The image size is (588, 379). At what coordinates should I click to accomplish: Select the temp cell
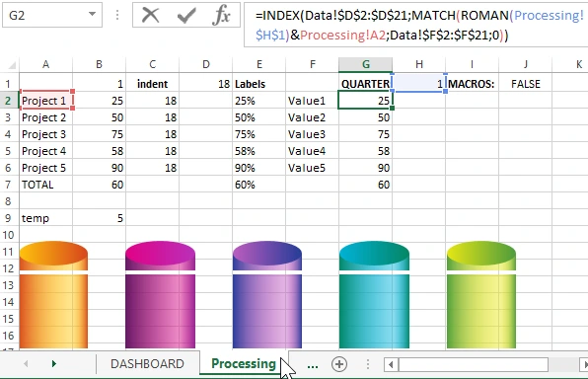point(45,218)
